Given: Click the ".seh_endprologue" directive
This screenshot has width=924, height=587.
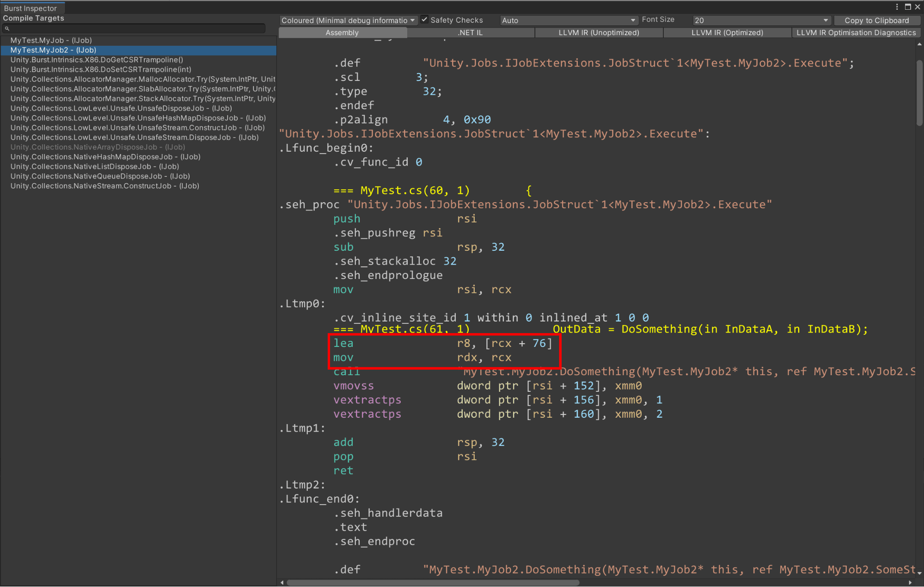Looking at the screenshot, I should (388, 275).
